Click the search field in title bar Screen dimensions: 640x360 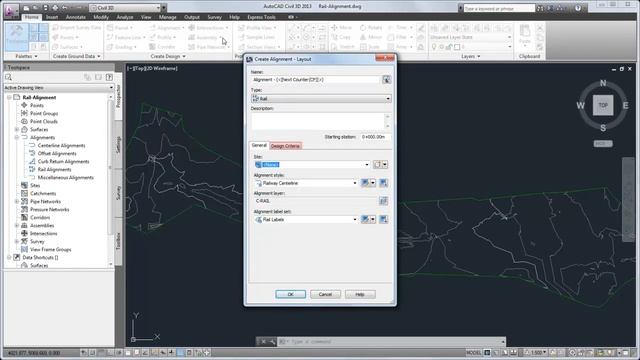click(x=499, y=8)
